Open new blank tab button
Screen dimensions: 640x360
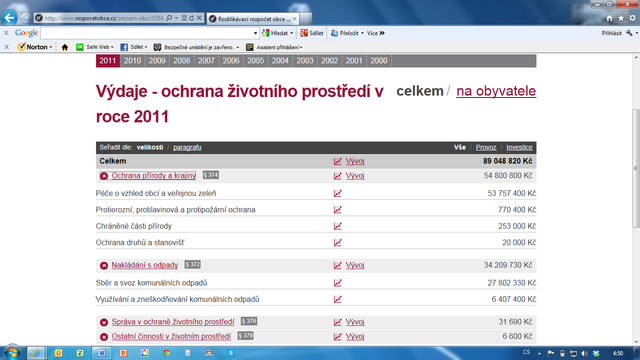[306, 19]
